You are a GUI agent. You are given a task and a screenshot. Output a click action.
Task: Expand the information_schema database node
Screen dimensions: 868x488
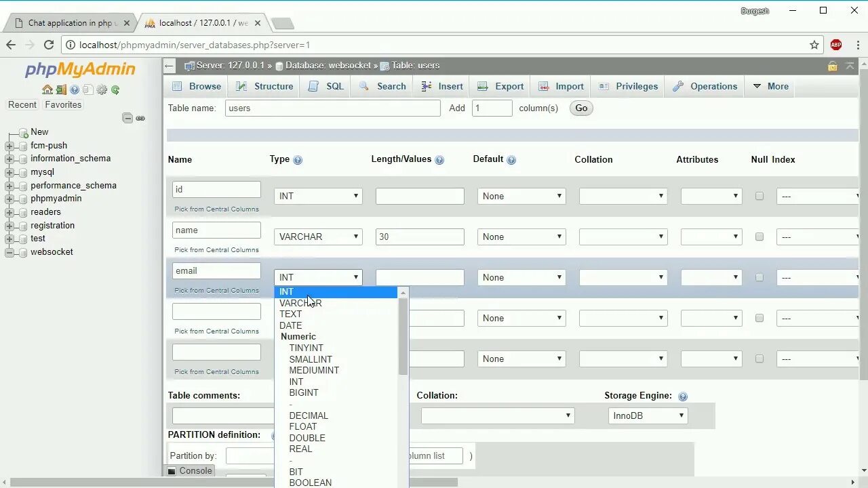pyautogui.click(x=9, y=159)
